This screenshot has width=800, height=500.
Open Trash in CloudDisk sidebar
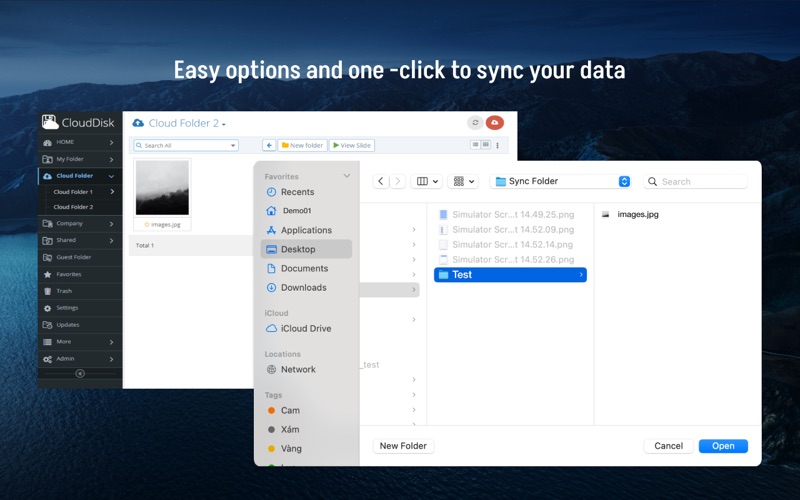tap(80, 291)
